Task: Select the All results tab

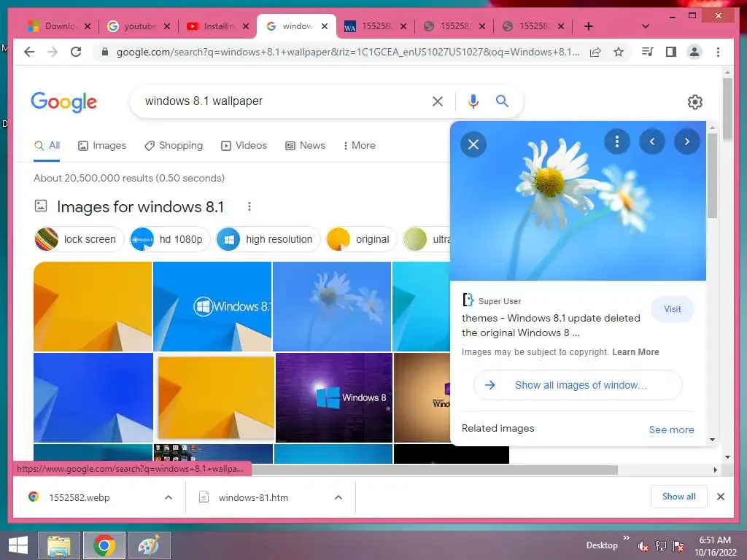Action: pos(47,146)
